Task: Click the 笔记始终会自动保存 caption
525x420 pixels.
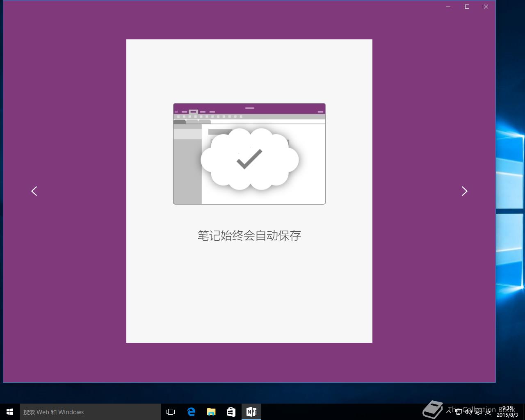Action: coord(249,235)
